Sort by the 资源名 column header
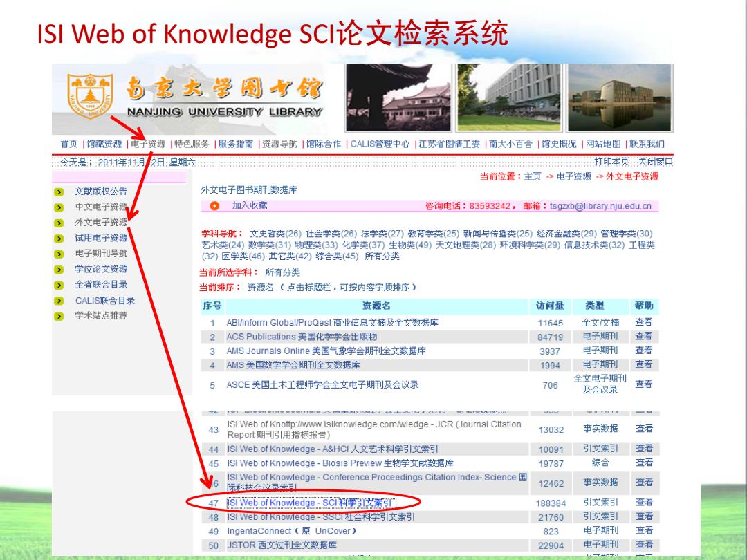Screen dimensions: 747x560 coord(376,306)
